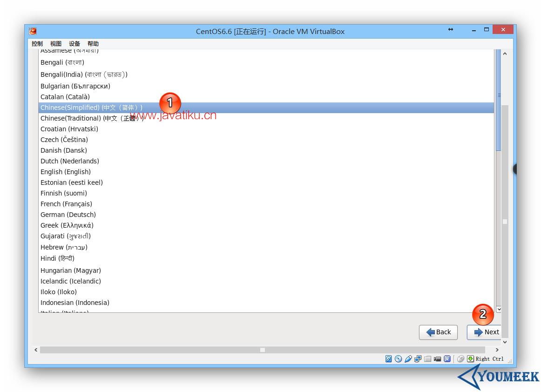Select Iloko (Iloko) language

pos(266,292)
